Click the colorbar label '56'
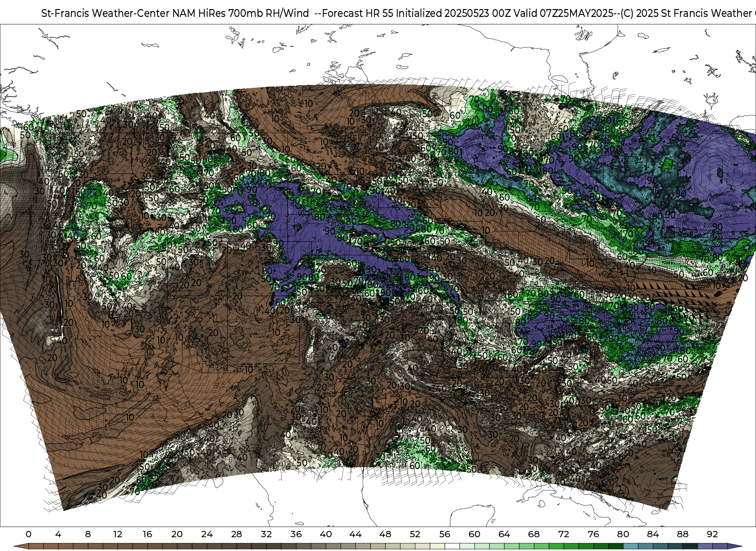The width and height of the screenshot is (756, 551). coord(445,534)
